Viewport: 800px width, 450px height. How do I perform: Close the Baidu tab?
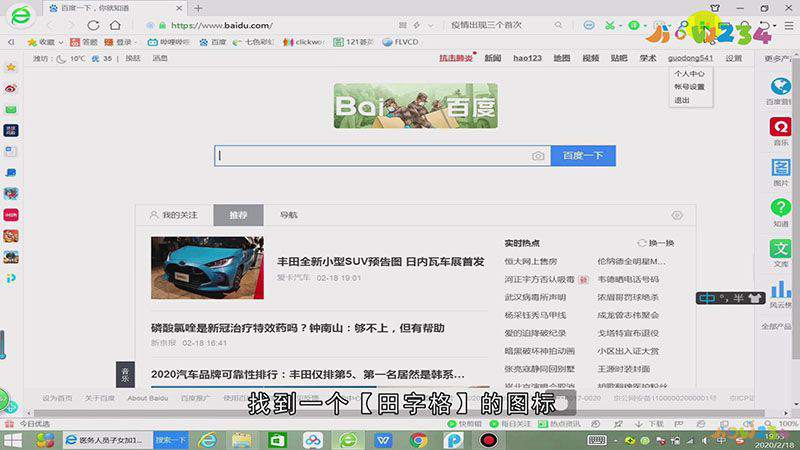tap(179, 8)
